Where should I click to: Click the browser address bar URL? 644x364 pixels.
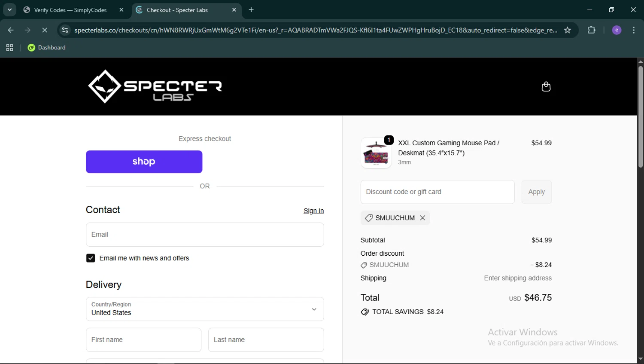point(316,30)
